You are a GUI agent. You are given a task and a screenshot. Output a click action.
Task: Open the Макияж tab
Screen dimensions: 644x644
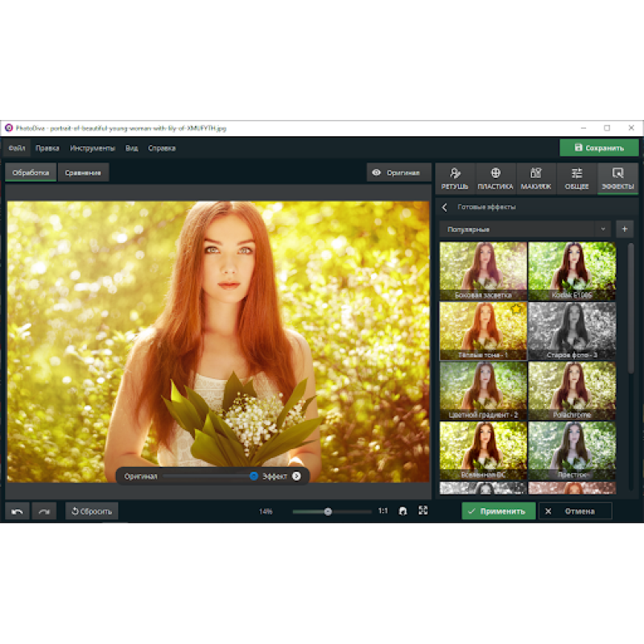coord(536,178)
